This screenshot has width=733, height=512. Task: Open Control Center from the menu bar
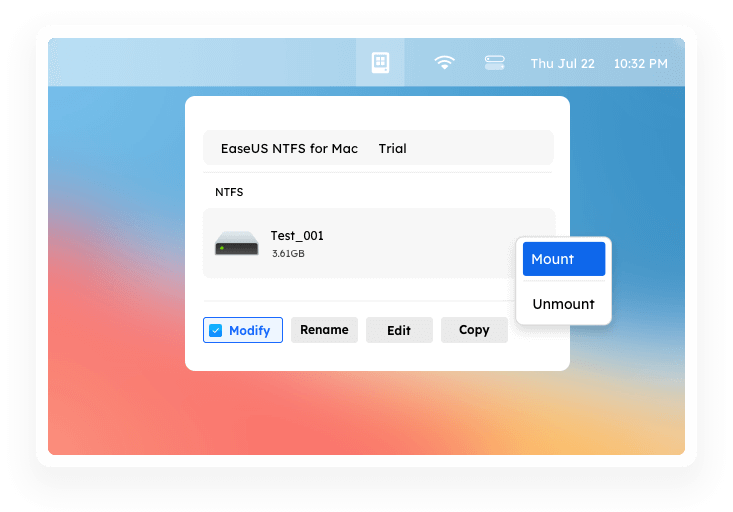(x=495, y=63)
